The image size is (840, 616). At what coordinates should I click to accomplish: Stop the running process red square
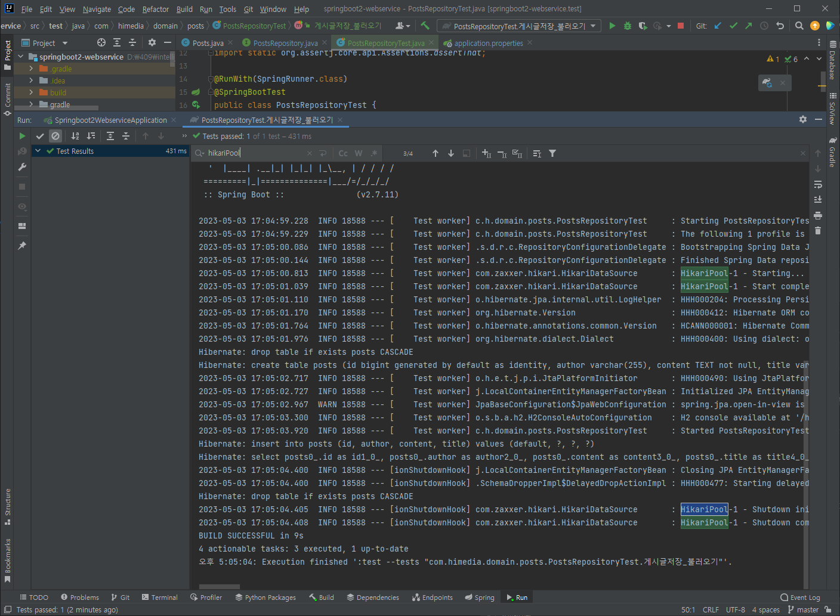681,26
